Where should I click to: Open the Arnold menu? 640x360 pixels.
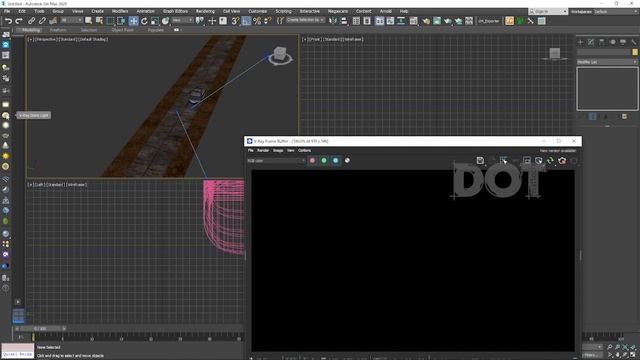coord(385,11)
